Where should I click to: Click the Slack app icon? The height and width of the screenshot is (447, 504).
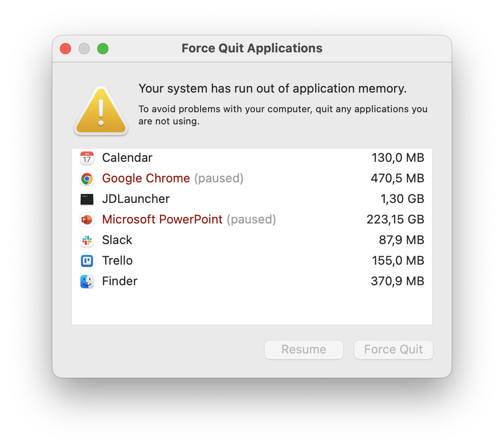87,240
